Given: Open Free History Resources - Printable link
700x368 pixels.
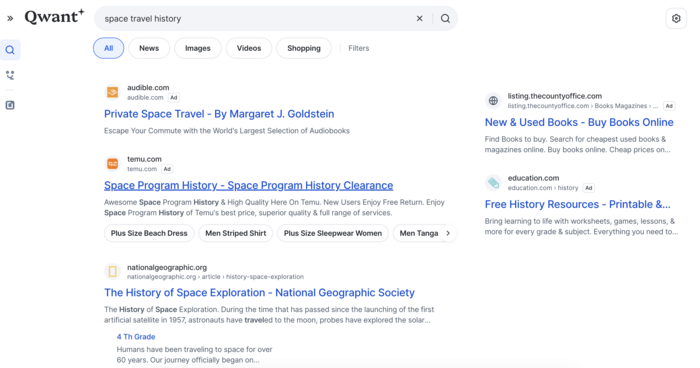Looking at the screenshot, I should pyautogui.click(x=578, y=204).
